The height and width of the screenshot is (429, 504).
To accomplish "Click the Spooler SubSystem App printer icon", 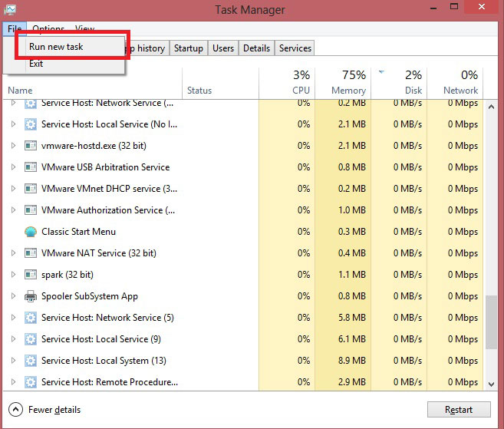I will point(31,296).
